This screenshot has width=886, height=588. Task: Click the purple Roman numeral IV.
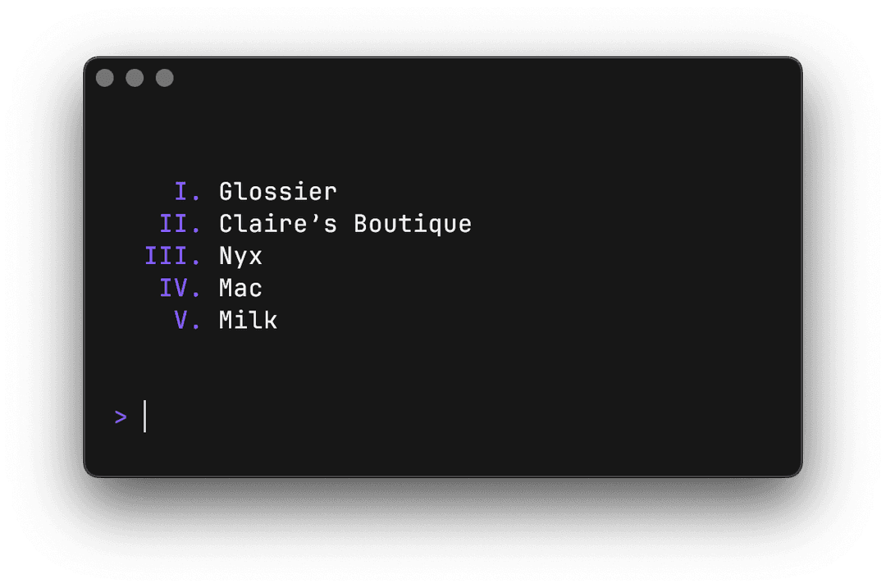pos(175,288)
